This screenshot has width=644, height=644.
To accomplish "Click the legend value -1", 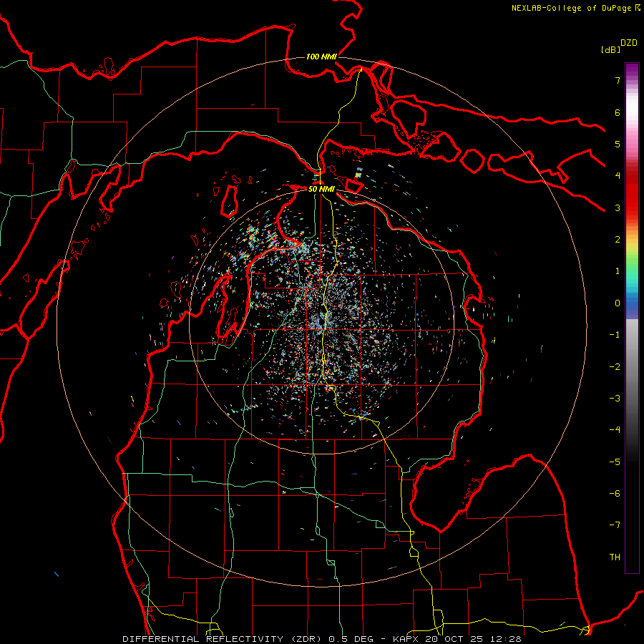I will [615, 335].
